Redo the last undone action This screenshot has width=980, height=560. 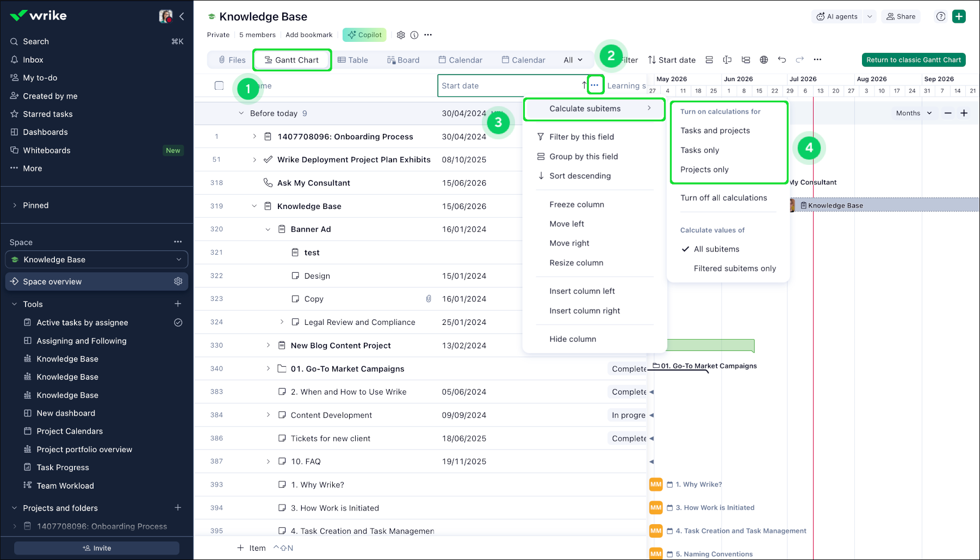pyautogui.click(x=800, y=60)
